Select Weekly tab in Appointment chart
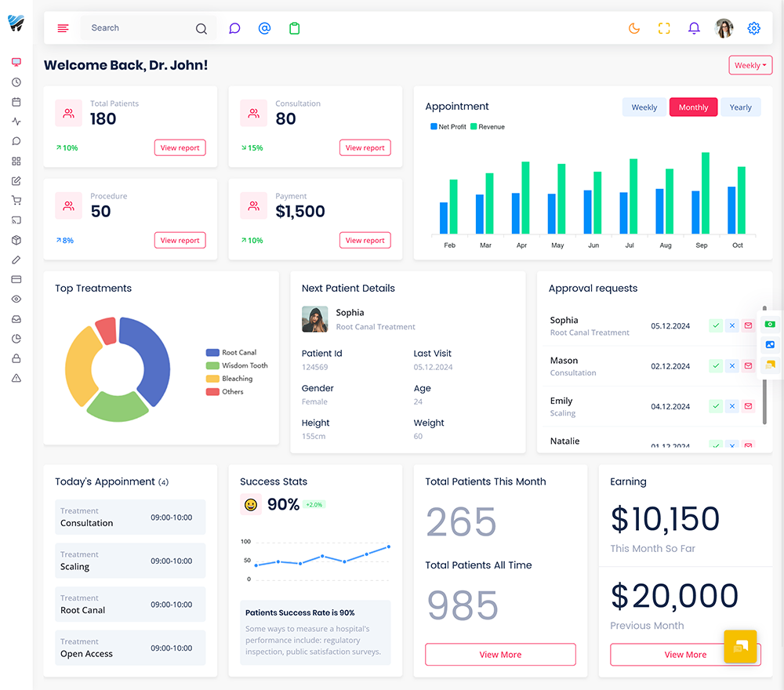The image size is (784, 690). click(644, 107)
